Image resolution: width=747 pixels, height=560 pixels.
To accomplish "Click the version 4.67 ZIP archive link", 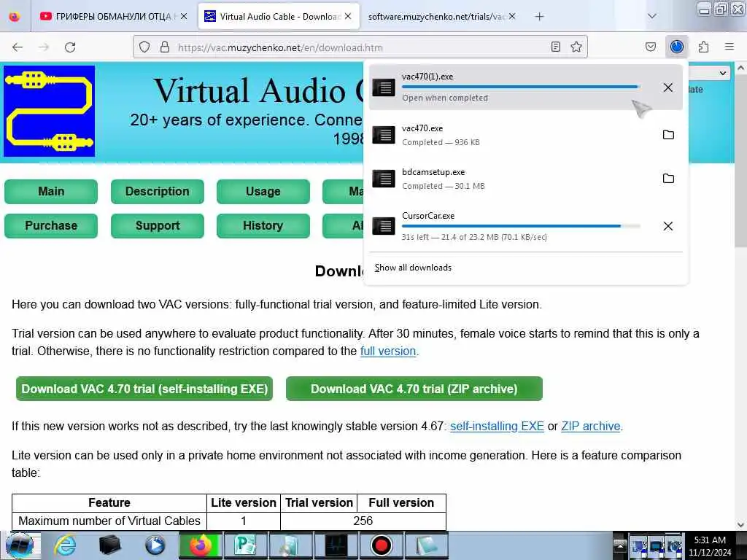I will (x=591, y=426).
